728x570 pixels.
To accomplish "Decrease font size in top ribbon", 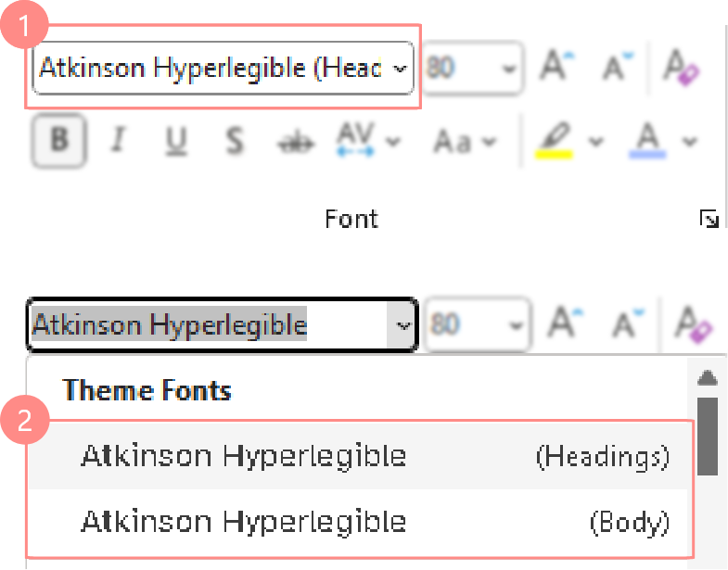I will click(x=618, y=68).
